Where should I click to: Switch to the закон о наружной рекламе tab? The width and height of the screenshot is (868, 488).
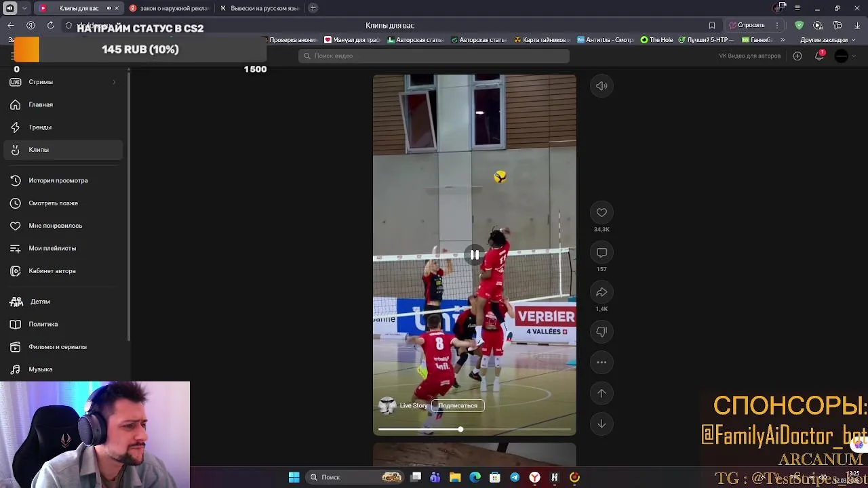click(x=170, y=8)
